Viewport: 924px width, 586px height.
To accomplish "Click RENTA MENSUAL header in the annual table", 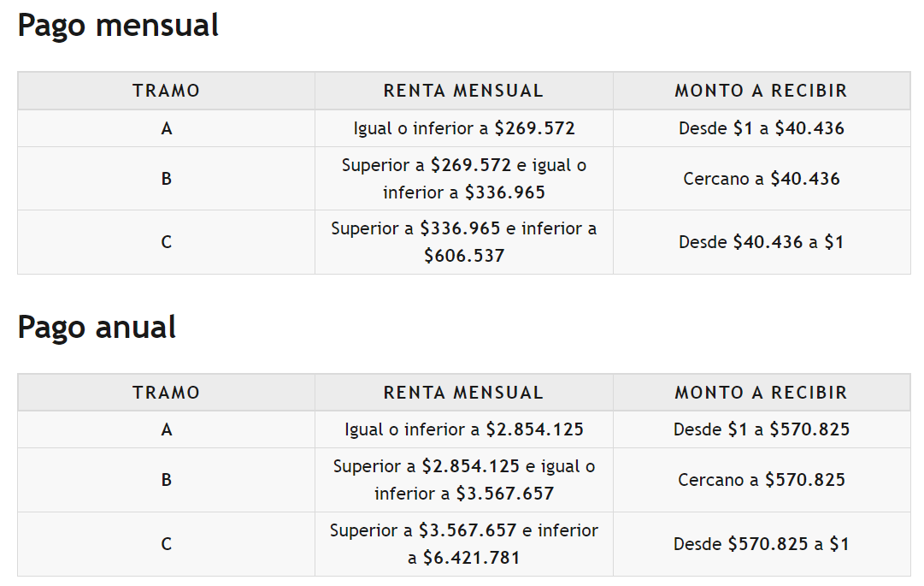I will (463, 393).
